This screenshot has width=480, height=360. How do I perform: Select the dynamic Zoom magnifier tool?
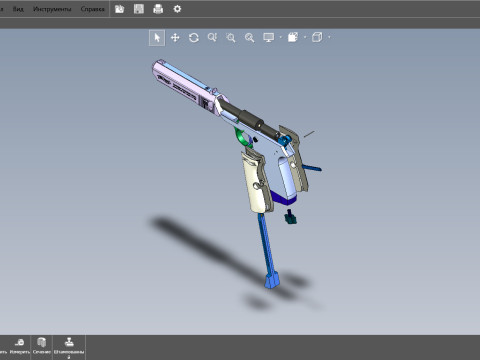(212, 38)
